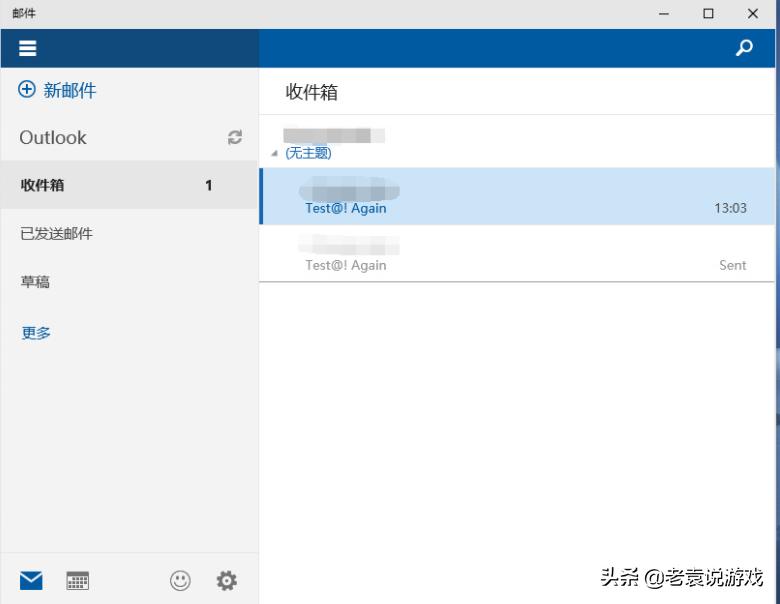Select the Test@! Again message received 13:03
Viewport: 780px width, 604px height.
tap(517, 196)
